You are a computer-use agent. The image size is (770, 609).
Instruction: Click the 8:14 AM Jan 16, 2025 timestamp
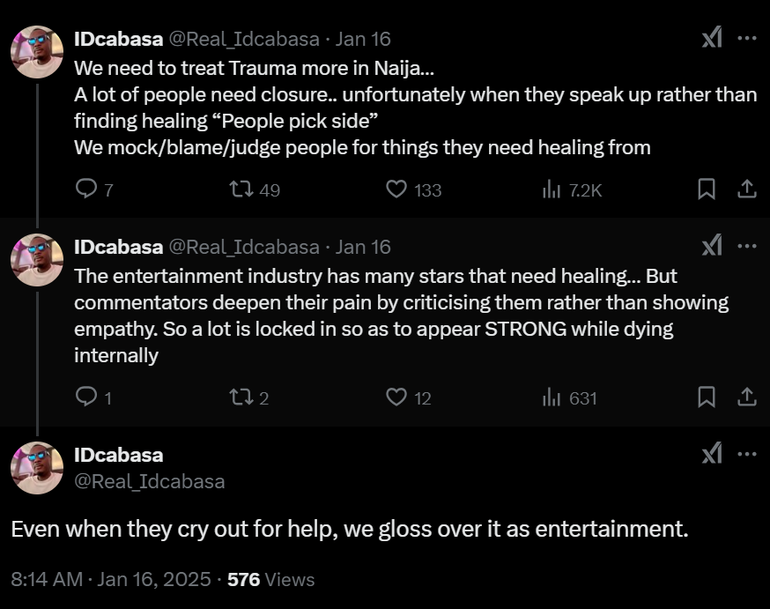point(110,579)
